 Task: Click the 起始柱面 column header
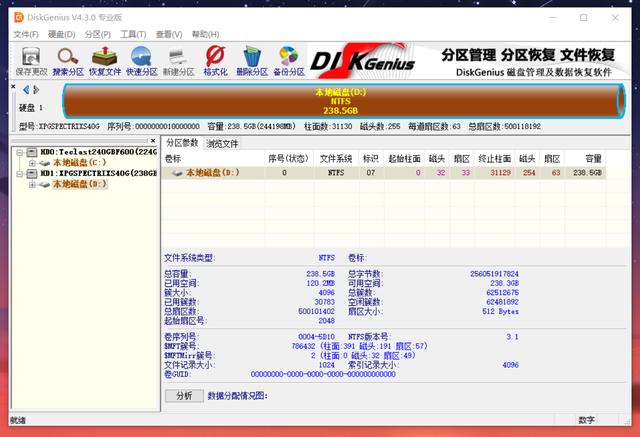click(x=404, y=159)
